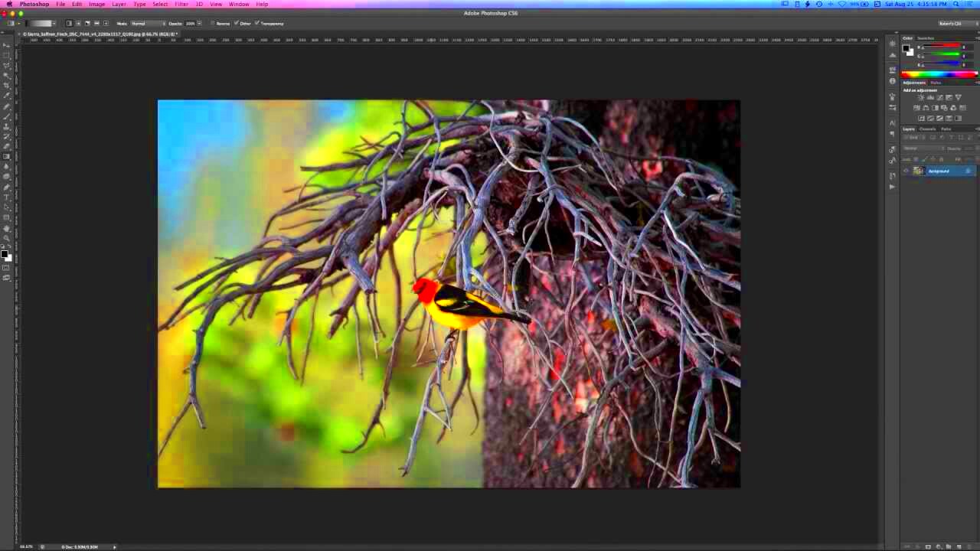This screenshot has width=980, height=551.
Task: Switch to the Paths tab
Action: click(946, 129)
